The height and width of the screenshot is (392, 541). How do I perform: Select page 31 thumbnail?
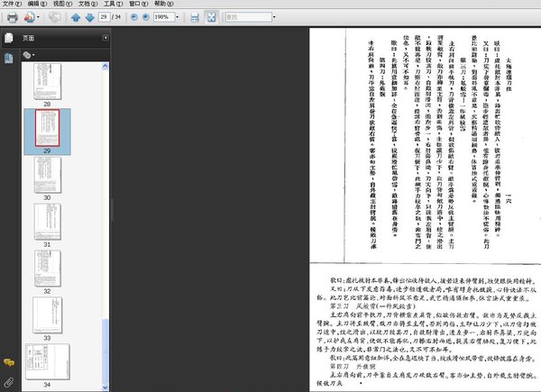click(x=47, y=222)
